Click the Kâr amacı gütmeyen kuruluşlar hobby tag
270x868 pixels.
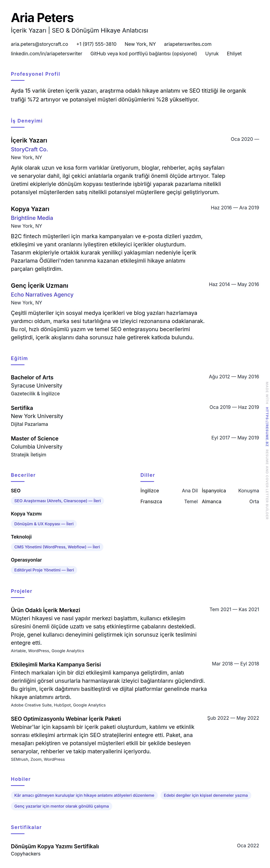tap(84, 795)
